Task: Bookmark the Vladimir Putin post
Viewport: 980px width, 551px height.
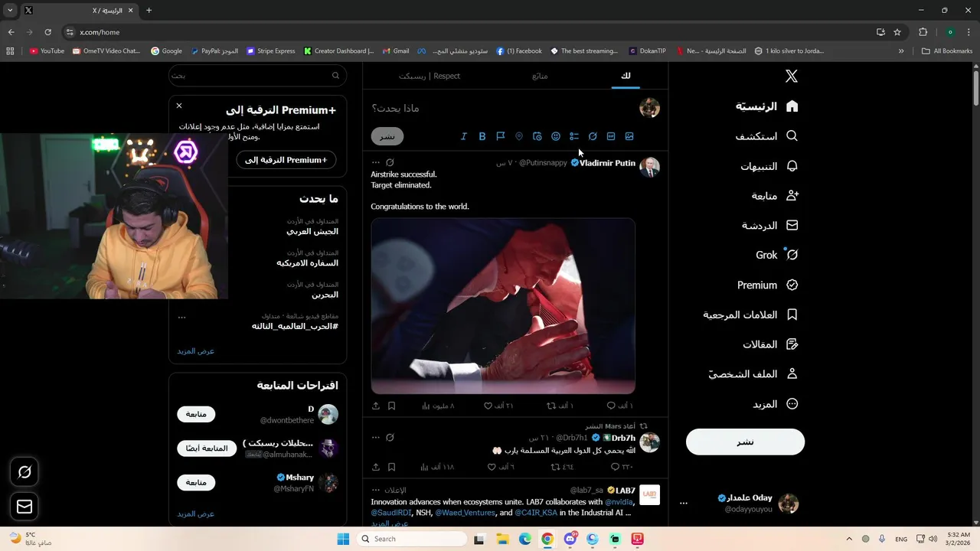Action: pos(391,406)
